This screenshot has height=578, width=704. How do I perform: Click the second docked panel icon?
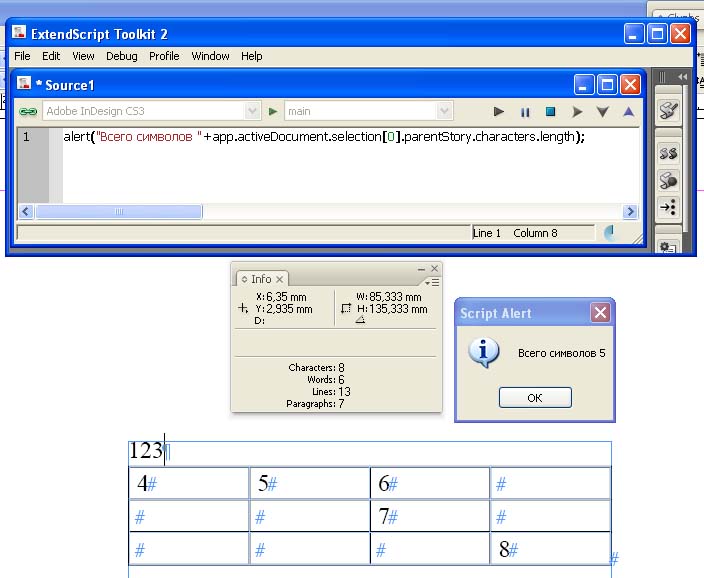click(668, 154)
